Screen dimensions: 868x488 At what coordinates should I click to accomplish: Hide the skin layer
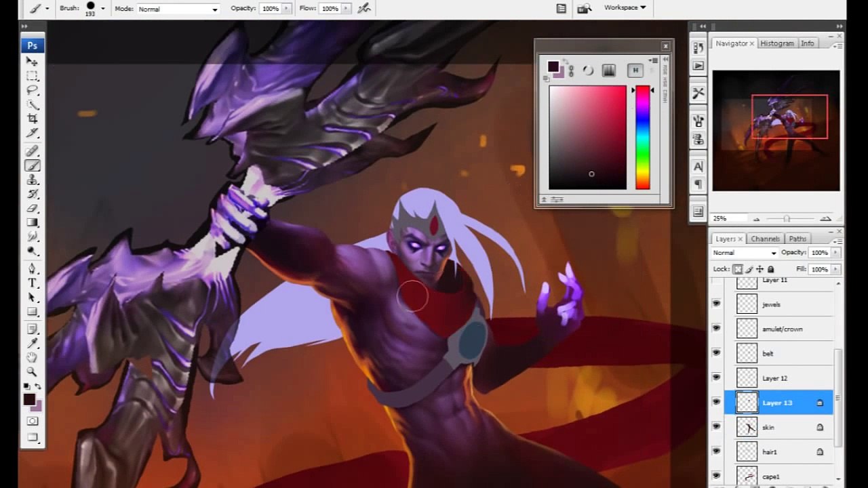point(716,427)
